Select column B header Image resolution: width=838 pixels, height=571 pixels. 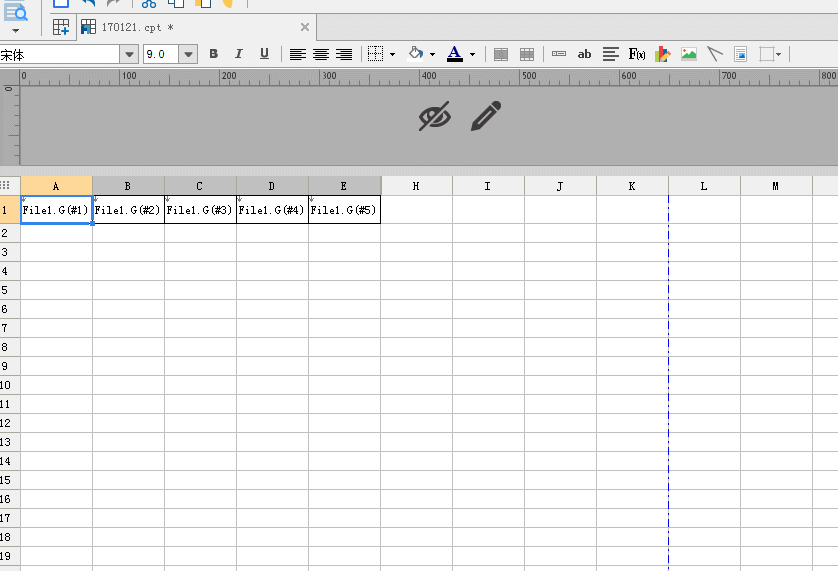(128, 186)
